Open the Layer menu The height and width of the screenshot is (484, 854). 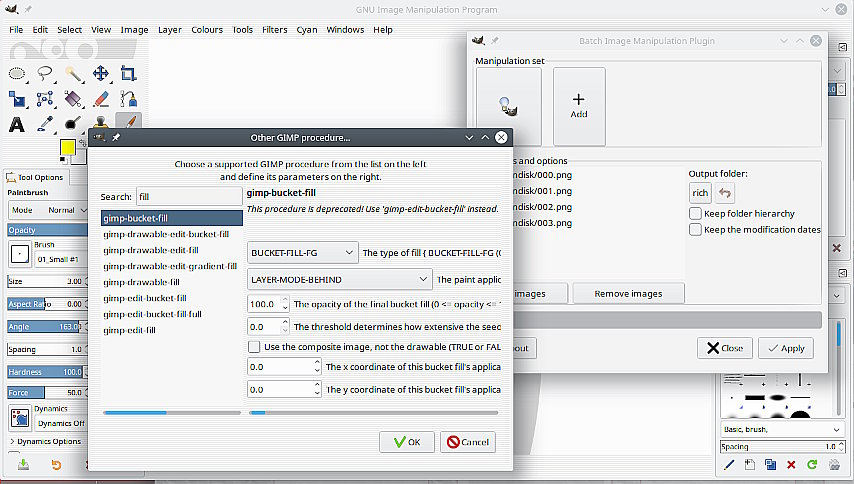coord(170,29)
